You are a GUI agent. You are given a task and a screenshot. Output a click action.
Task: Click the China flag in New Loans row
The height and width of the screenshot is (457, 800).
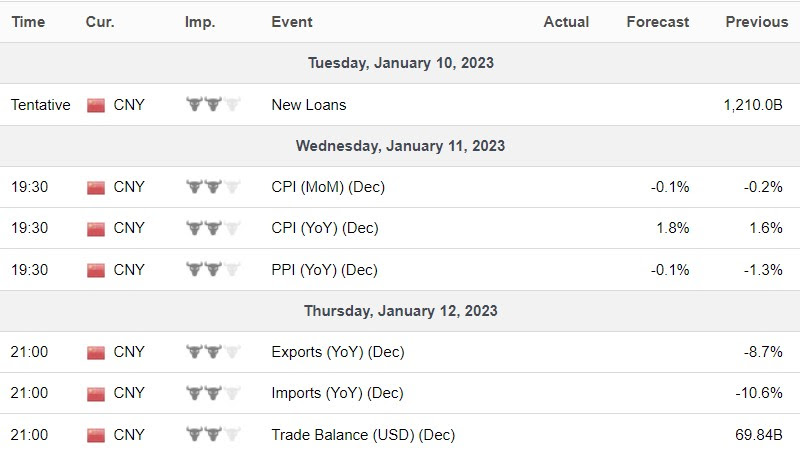[96, 105]
